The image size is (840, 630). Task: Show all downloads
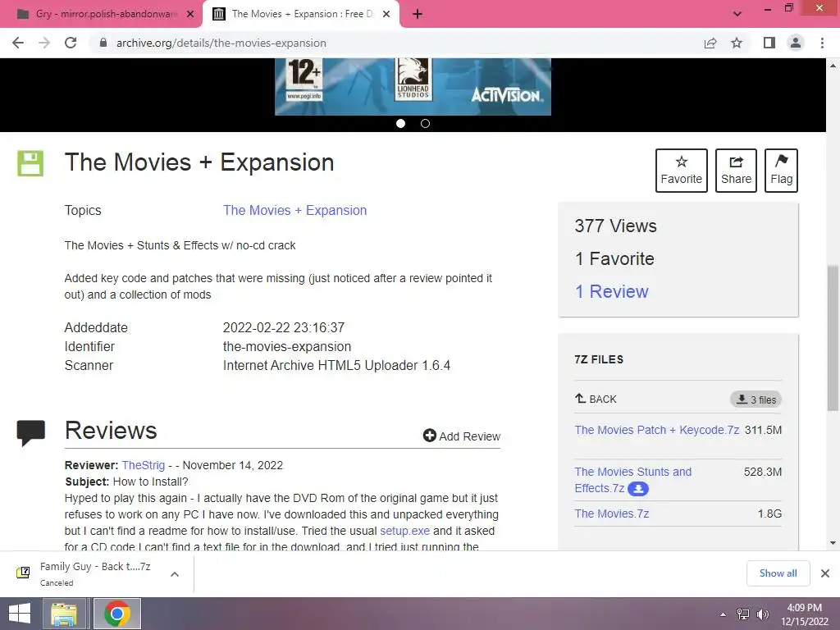[x=778, y=573]
